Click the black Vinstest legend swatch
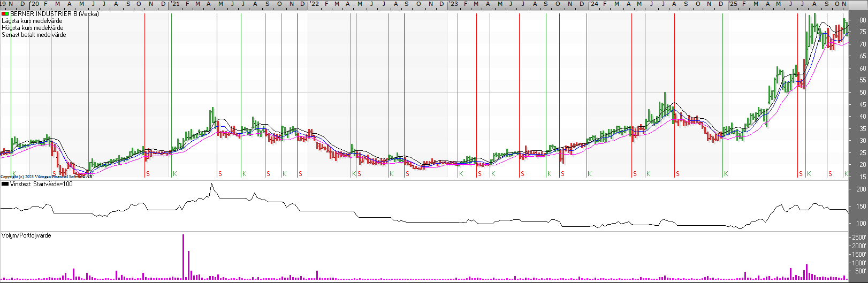This screenshot has width=868, height=283. (5, 184)
